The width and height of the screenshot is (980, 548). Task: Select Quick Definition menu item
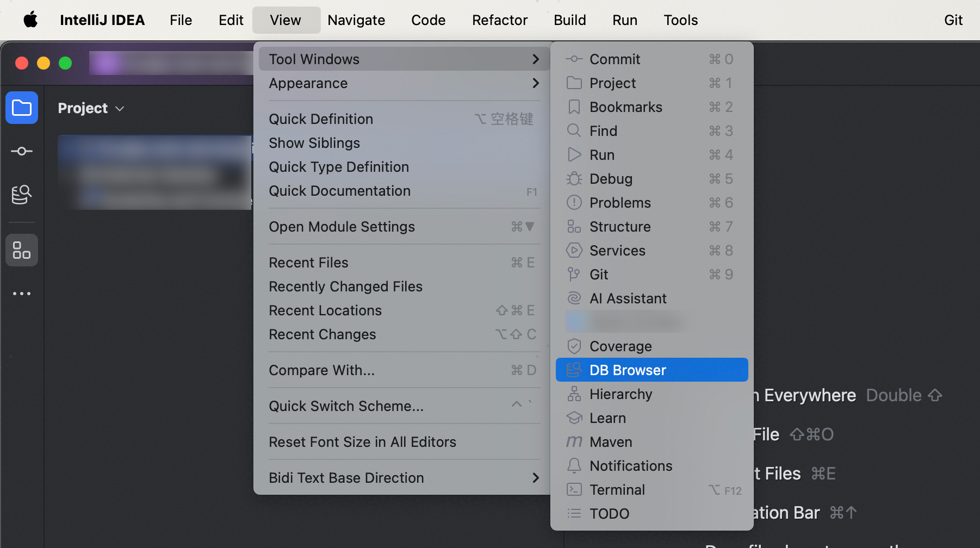402,119
